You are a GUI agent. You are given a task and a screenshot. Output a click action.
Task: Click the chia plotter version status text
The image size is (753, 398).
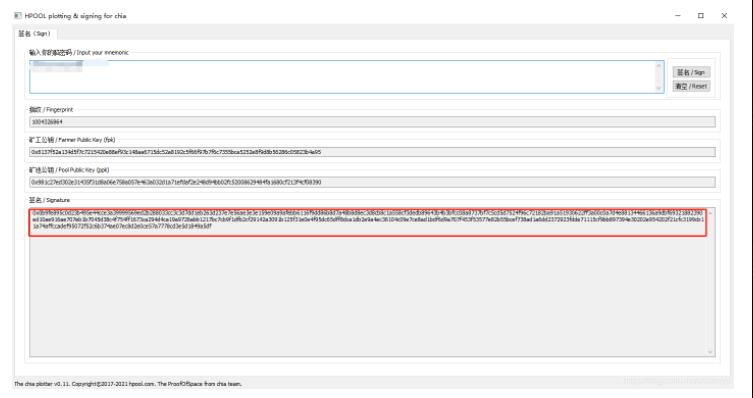[128, 384]
